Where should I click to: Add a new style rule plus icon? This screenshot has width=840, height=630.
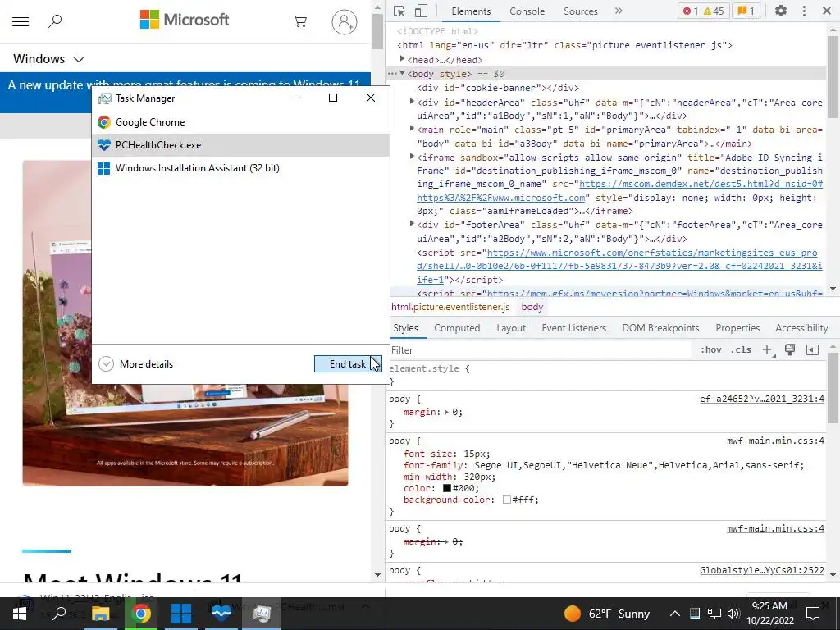pyautogui.click(x=768, y=349)
